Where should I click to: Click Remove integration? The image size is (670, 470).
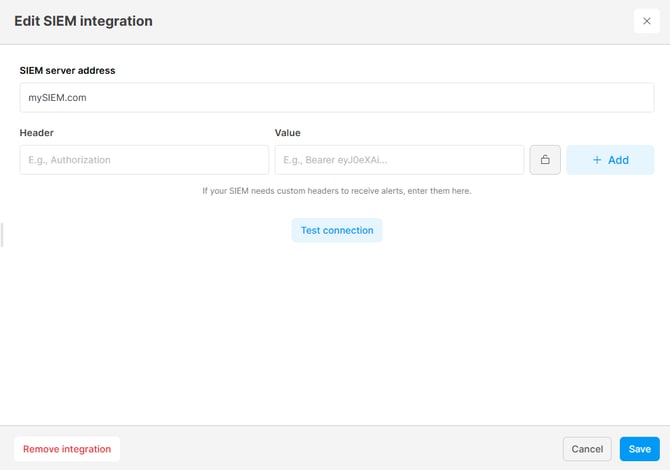pyautogui.click(x=67, y=449)
